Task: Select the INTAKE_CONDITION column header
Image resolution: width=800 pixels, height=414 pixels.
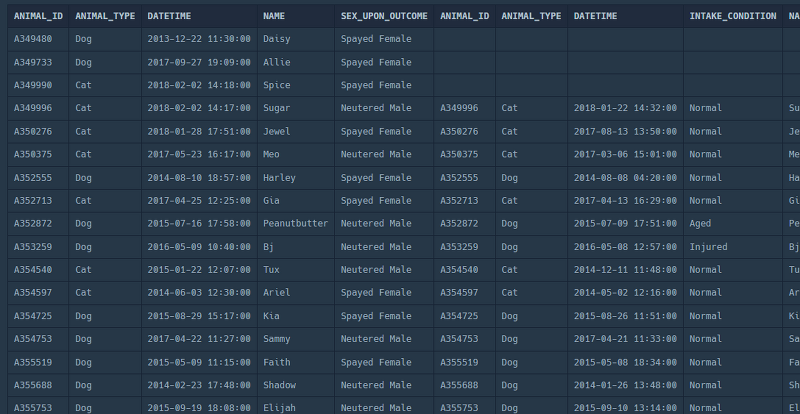Action: pos(732,16)
